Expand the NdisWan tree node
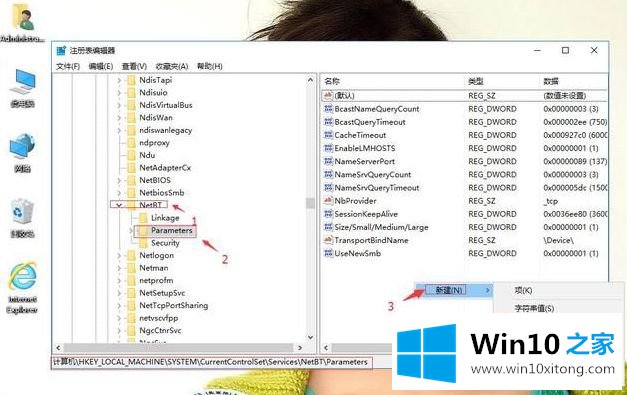Screen dimensions: 627x395 point(119,118)
